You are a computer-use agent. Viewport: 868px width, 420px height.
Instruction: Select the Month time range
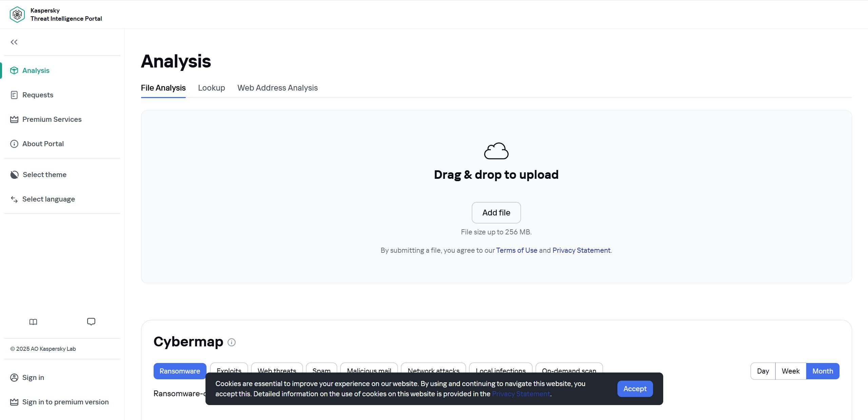pyautogui.click(x=822, y=371)
